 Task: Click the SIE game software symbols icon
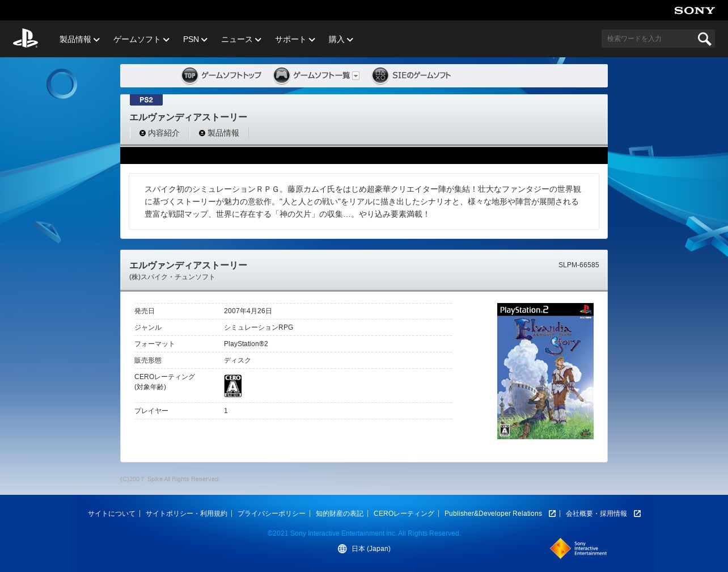(x=380, y=75)
